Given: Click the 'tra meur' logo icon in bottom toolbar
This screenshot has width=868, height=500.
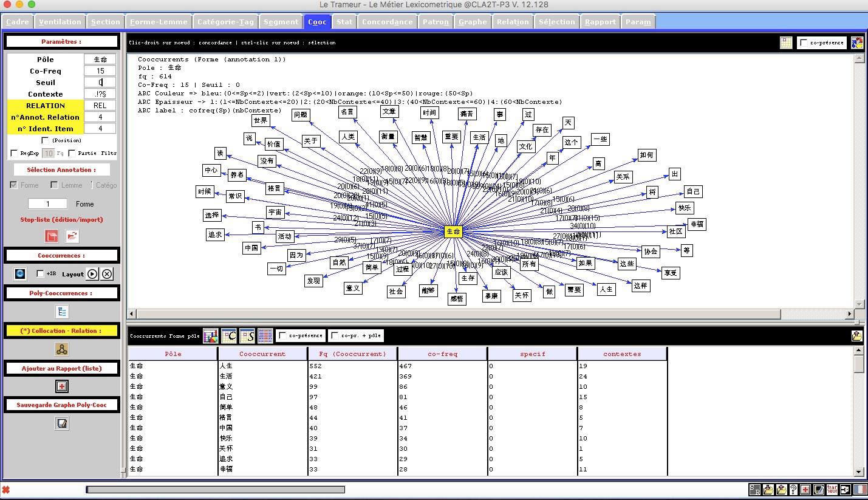Looking at the screenshot, I should pyautogui.click(x=832, y=489).
